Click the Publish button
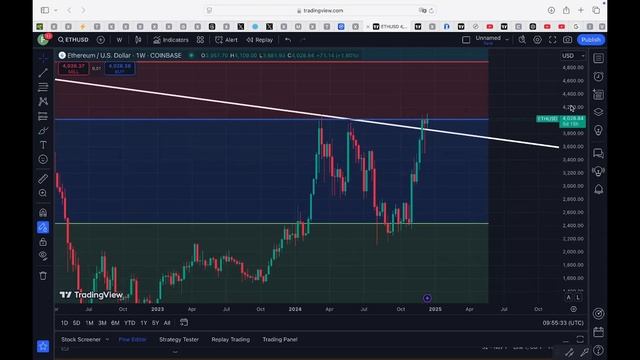The width and height of the screenshot is (640, 360). point(591,40)
